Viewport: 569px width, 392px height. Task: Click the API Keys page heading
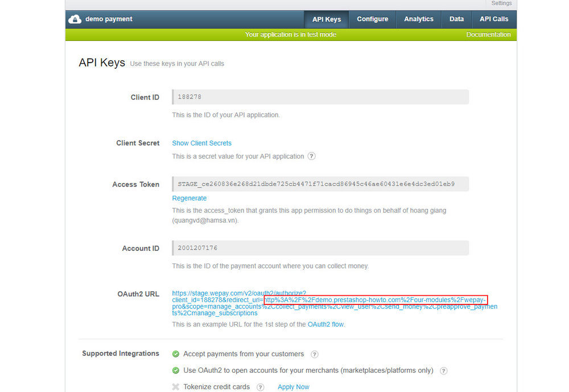[102, 63]
